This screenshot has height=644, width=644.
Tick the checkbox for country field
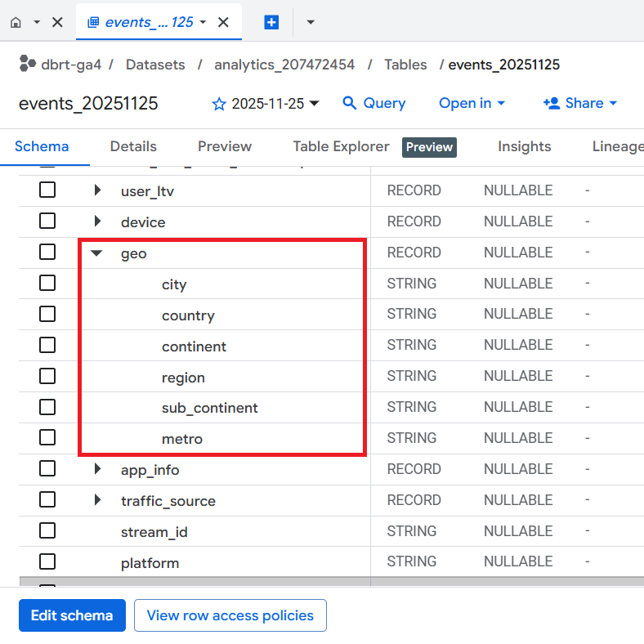click(x=47, y=315)
